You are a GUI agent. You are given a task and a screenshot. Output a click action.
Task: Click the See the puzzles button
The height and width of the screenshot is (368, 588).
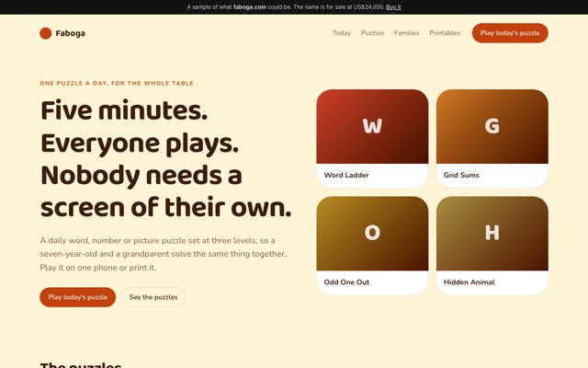[x=153, y=297]
